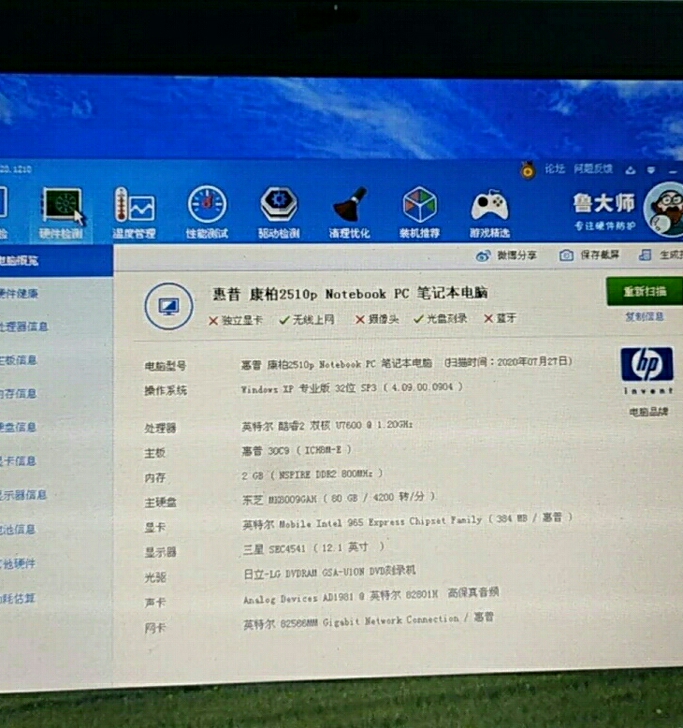683x728 pixels.
Task: Open 驱动检测 driver detection
Action: (279, 214)
